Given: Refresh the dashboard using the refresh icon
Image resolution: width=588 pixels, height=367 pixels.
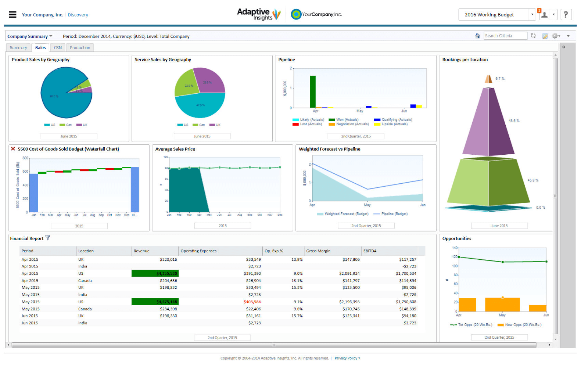Looking at the screenshot, I should (533, 36).
